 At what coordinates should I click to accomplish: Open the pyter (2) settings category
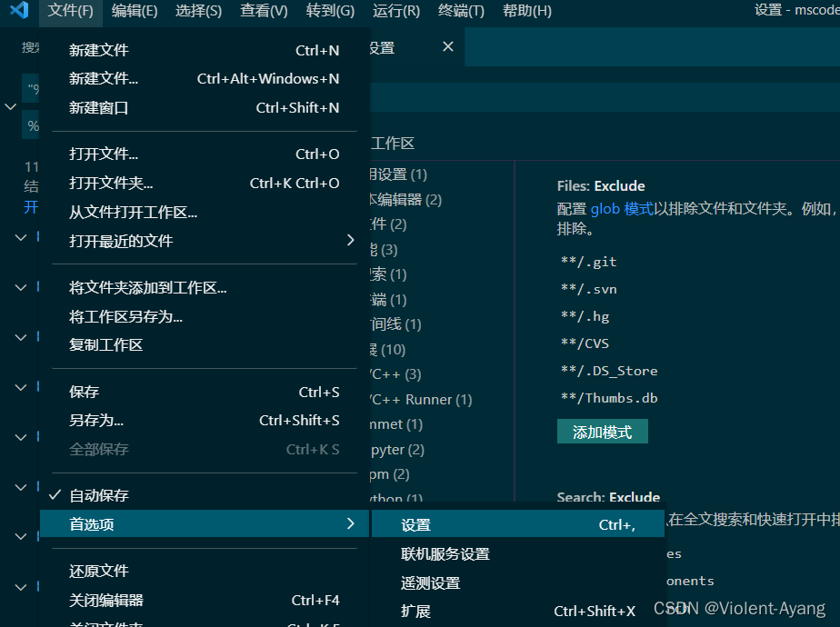[397, 450]
